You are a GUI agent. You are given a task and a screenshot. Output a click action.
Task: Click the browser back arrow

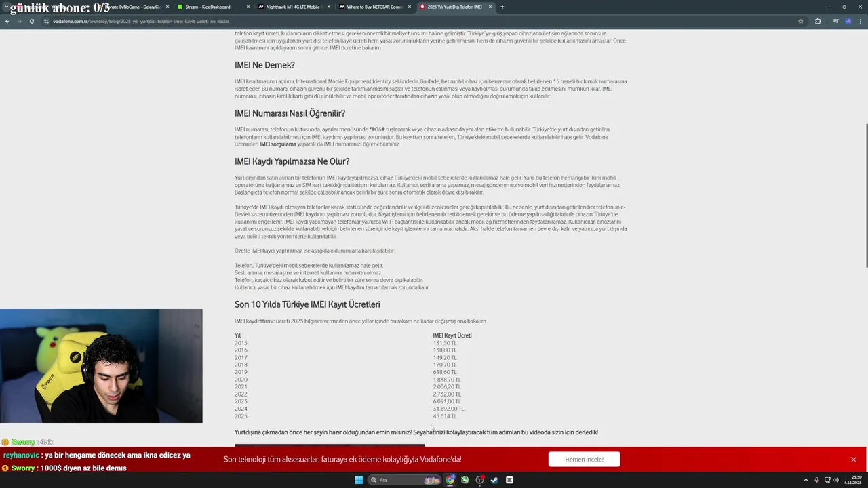tap(7, 21)
